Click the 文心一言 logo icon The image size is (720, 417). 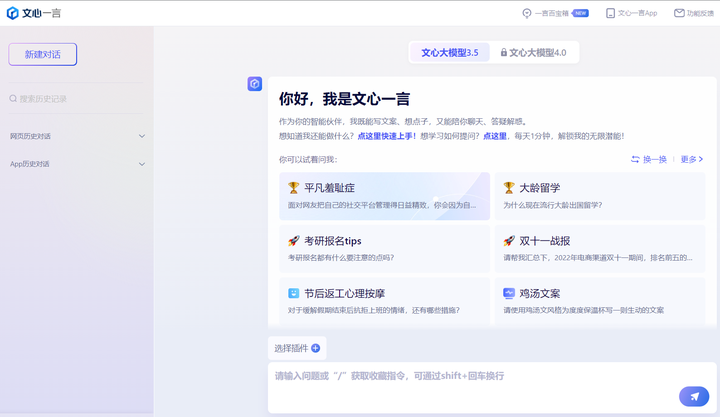pos(12,13)
